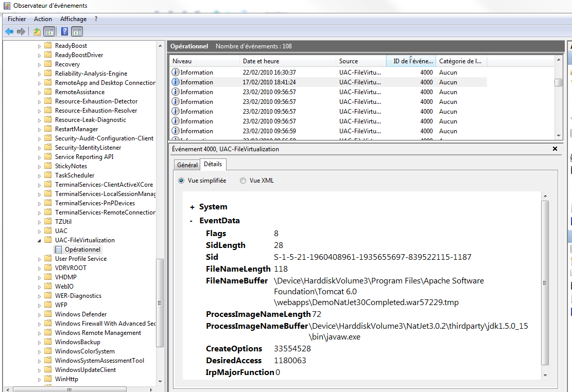Select the Resource-Leak-Diagnostic tree item

click(91, 120)
